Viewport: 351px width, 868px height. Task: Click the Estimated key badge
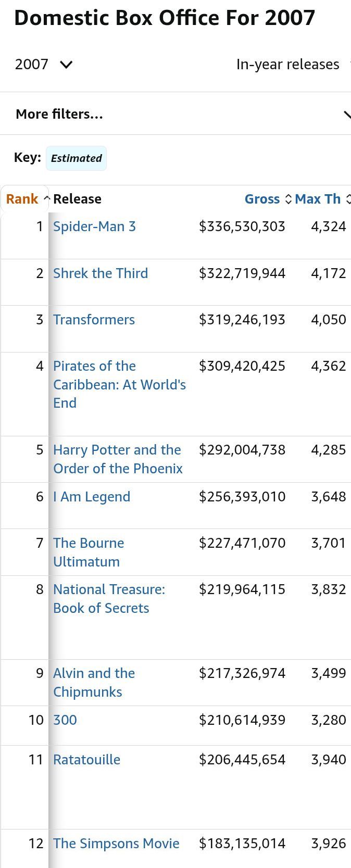tap(76, 158)
